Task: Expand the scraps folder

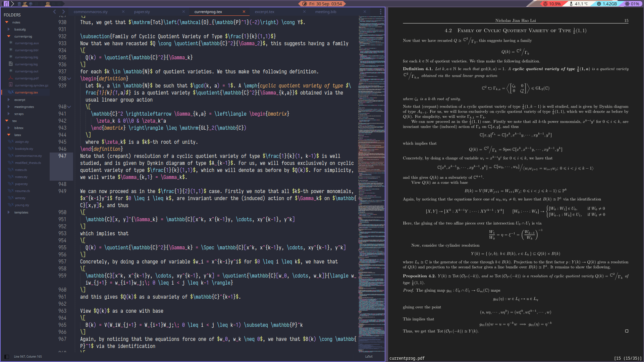Action: click(x=9, y=114)
